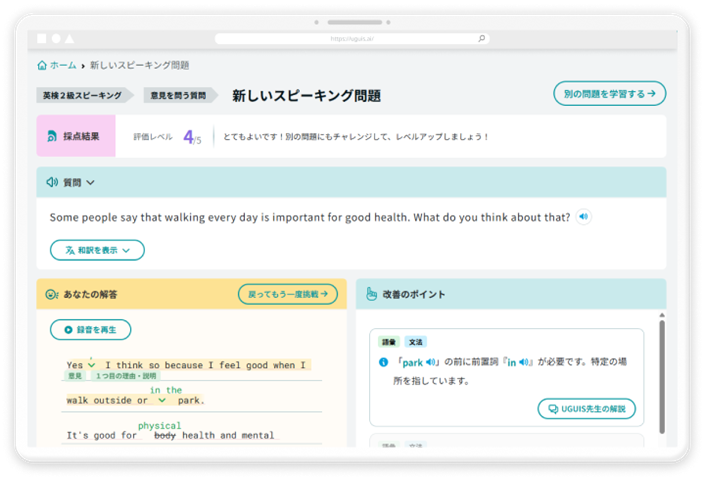Screen dimensions: 704x478
Task: Select the 意見を問う質問 category tab
Action: point(179,95)
